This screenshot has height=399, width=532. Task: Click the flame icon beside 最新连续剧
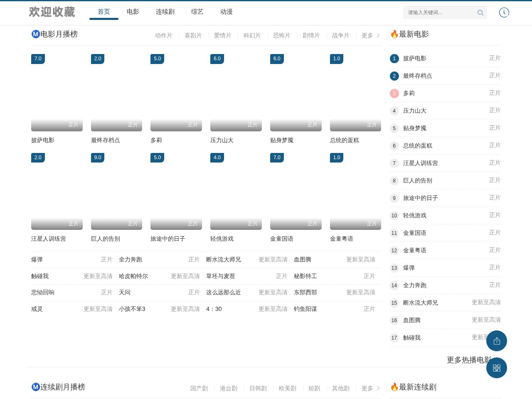(394, 387)
